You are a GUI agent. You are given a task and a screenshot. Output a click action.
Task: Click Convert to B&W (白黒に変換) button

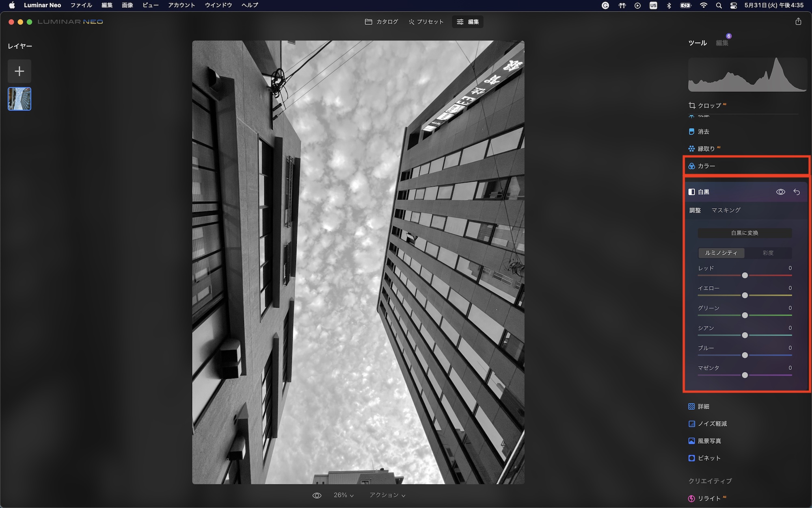point(745,233)
